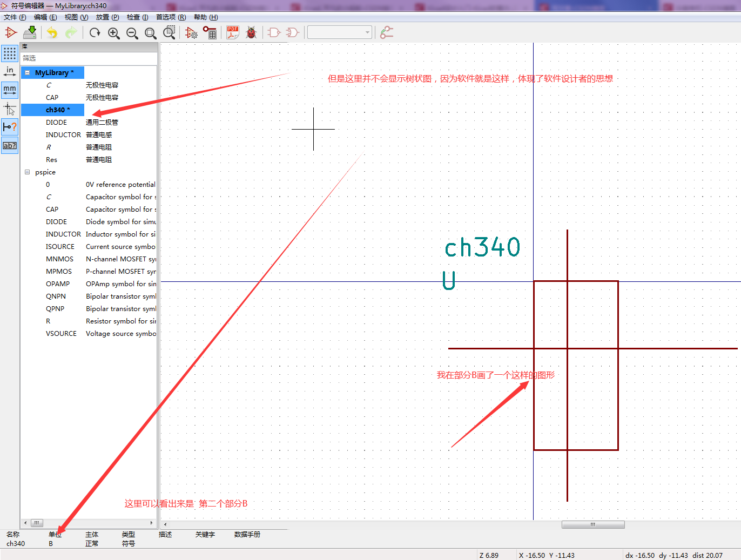This screenshot has height=560, width=741.
Task: Toggle full-window crosshair cursor shape
Action: coord(10,109)
